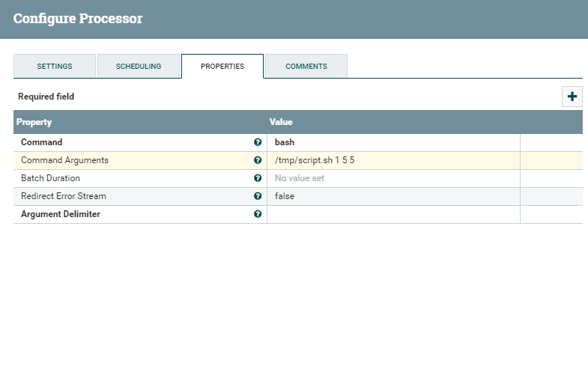This screenshot has height=381, width=588.
Task: Add a new property with plus button
Action: (x=572, y=97)
